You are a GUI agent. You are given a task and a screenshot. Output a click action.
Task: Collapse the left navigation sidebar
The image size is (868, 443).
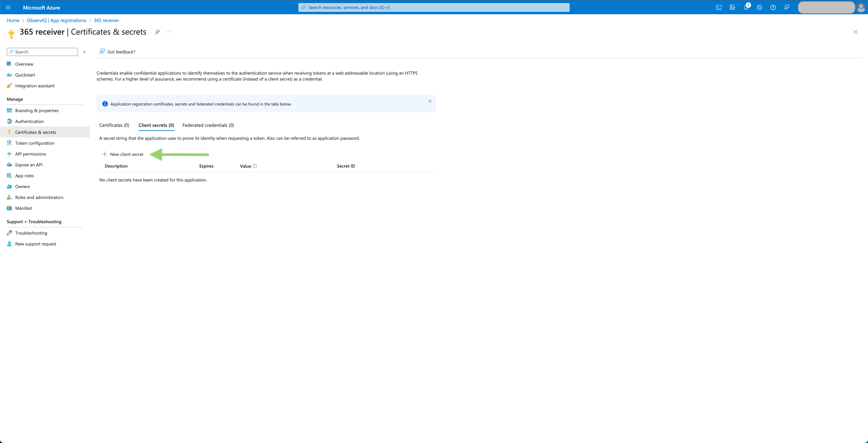85,52
